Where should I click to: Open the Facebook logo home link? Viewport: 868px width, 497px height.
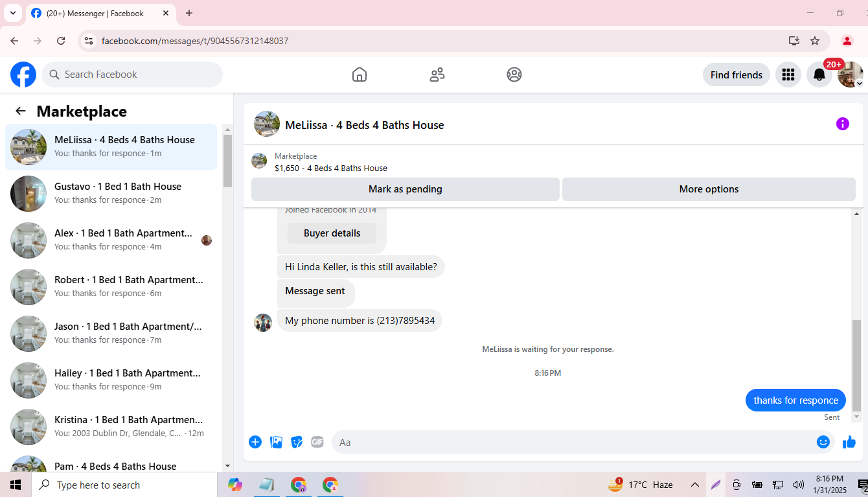tap(23, 75)
